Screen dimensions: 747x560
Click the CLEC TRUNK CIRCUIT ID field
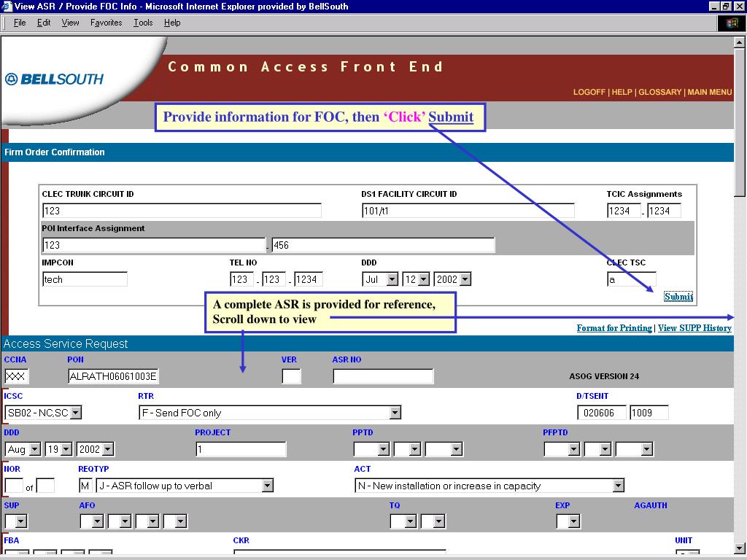pos(182,211)
